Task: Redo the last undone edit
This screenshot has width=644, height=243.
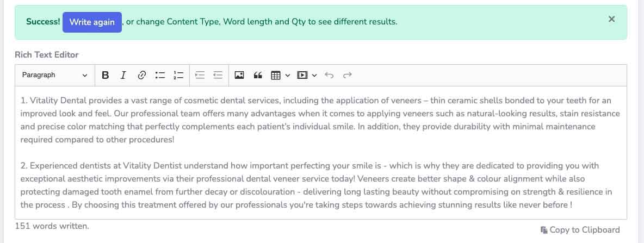Action: click(348, 75)
